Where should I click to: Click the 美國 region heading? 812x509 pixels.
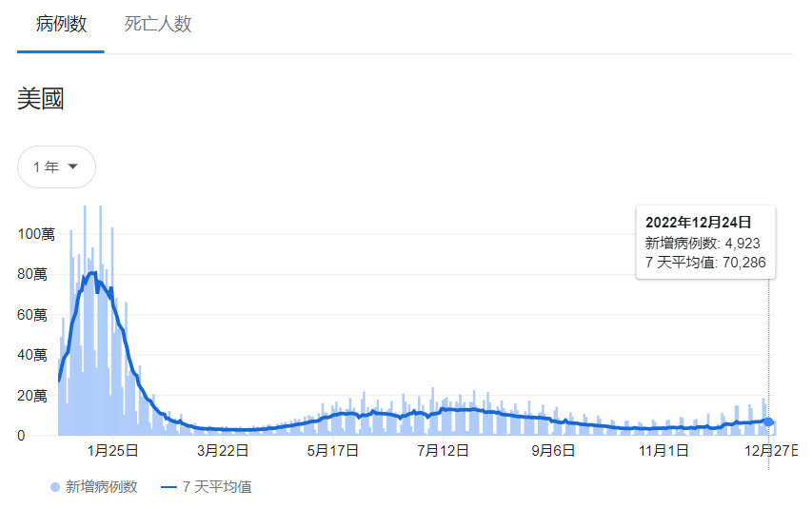(41, 99)
